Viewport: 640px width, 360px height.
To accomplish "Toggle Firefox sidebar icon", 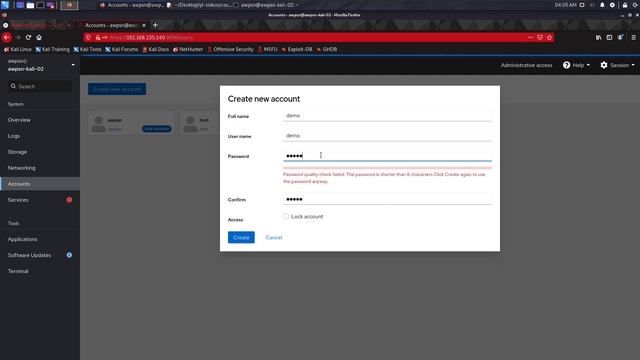I will tap(609, 38).
